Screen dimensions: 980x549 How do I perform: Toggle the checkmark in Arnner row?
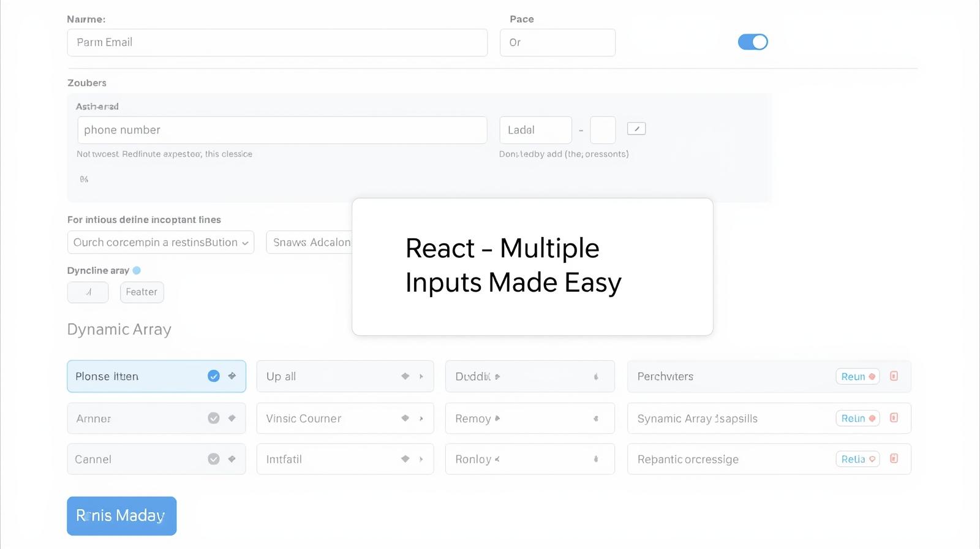(214, 418)
